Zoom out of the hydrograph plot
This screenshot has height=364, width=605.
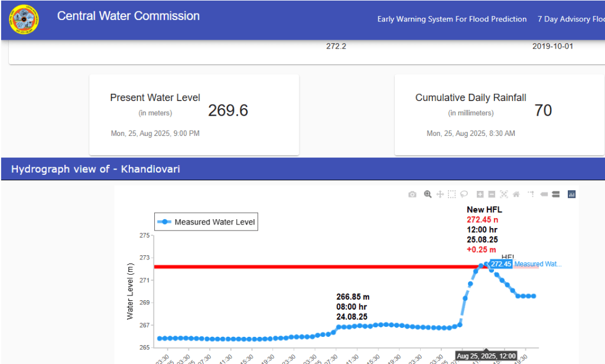click(x=492, y=194)
